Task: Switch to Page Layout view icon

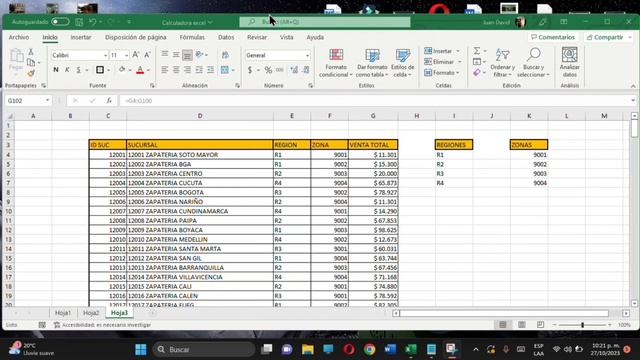Action: (522, 325)
